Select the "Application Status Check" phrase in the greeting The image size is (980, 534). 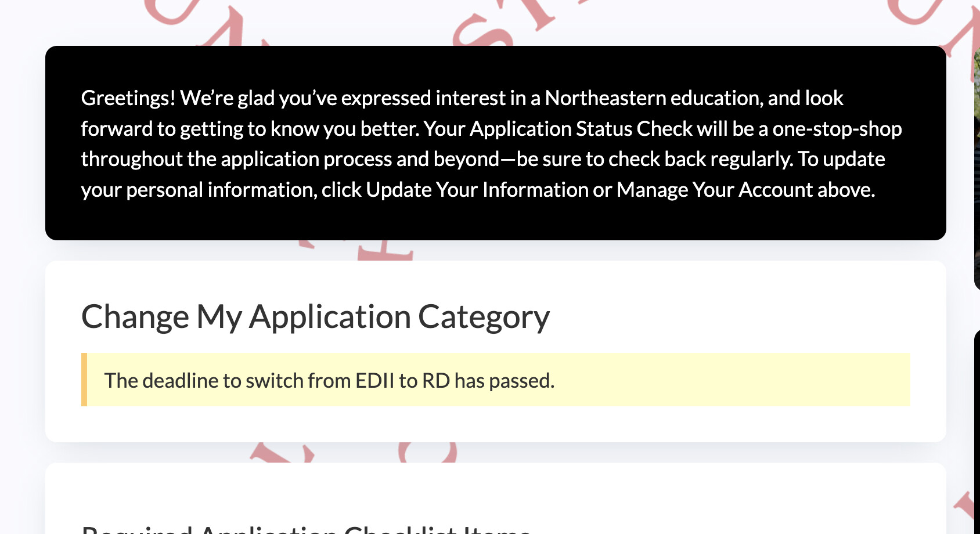coord(581,129)
